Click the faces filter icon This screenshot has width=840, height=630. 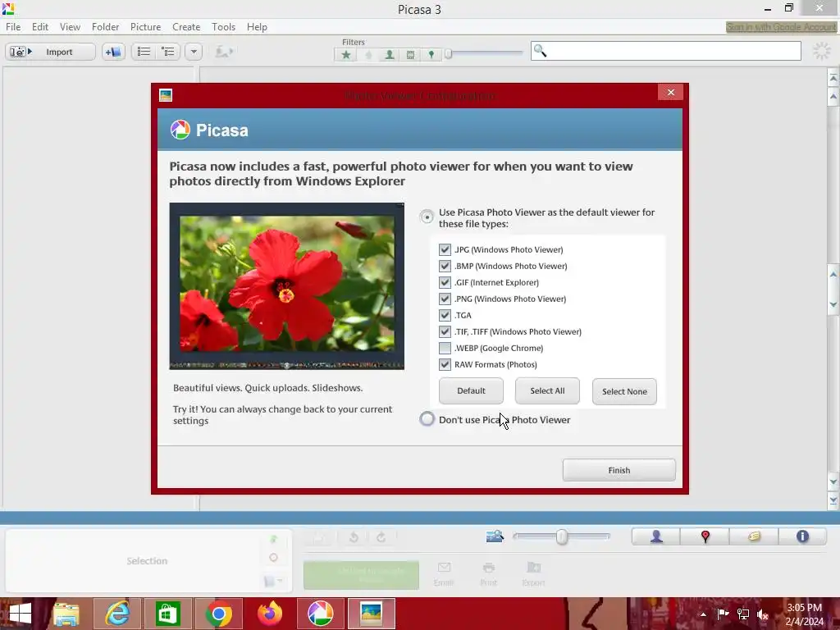pyautogui.click(x=390, y=55)
